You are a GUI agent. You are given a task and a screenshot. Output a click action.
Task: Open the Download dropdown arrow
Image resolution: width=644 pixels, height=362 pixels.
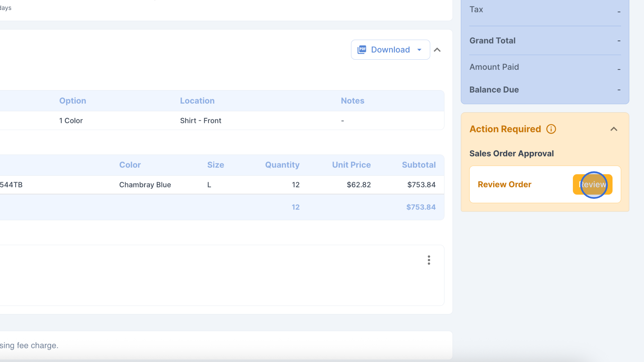(419, 50)
